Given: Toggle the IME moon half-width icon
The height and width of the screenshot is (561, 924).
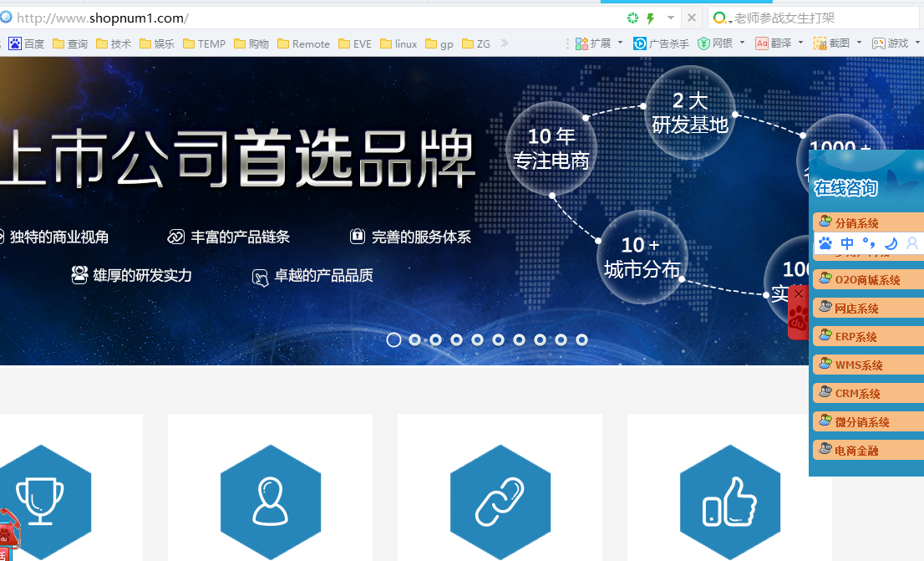Looking at the screenshot, I should click(x=891, y=243).
